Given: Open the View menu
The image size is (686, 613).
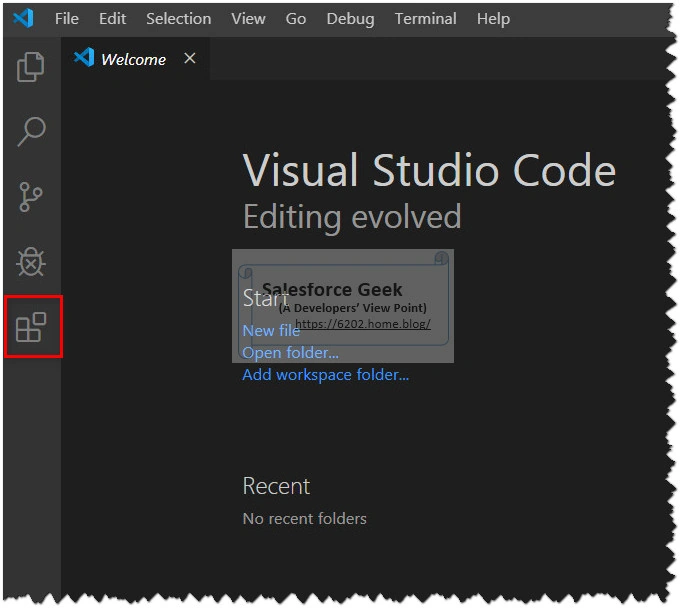Looking at the screenshot, I should 248,19.
